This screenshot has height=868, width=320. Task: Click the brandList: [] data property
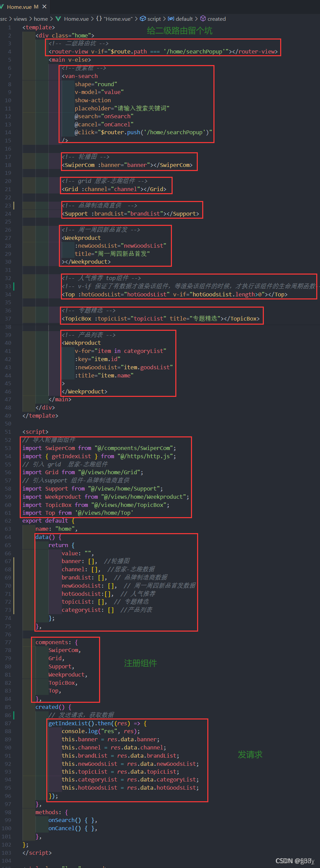(84, 577)
